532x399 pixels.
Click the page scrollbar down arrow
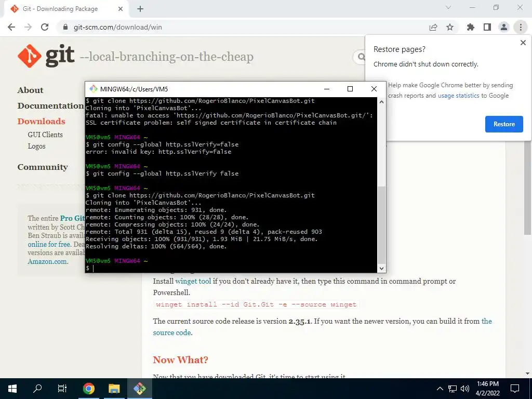(x=528, y=374)
